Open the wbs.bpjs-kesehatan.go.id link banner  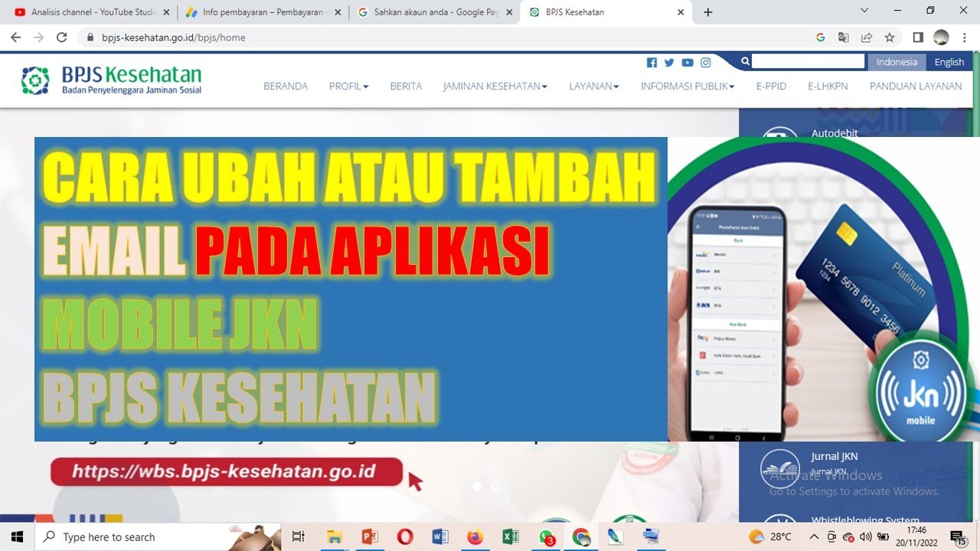pos(227,471)
